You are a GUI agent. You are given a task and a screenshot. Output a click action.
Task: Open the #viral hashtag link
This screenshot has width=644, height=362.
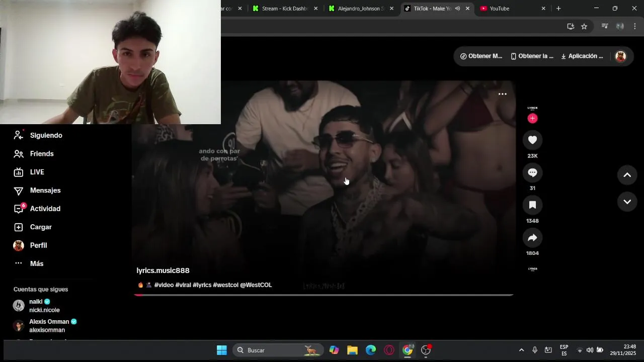click(x=183, y=285)
